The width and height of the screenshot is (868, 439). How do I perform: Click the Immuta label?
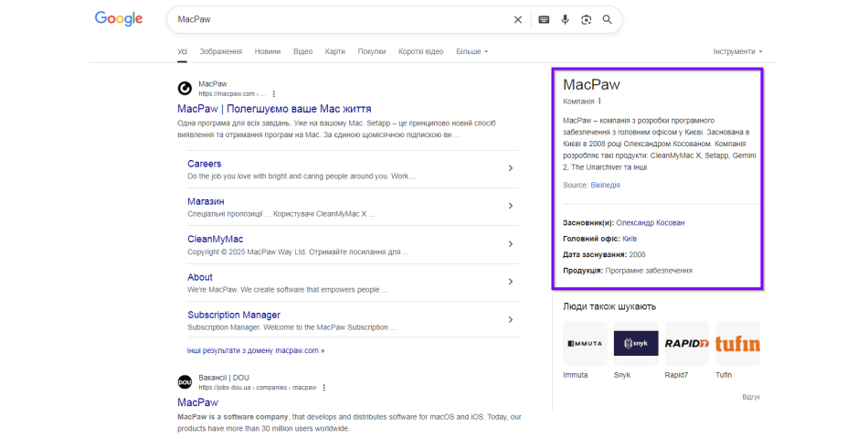575,375
